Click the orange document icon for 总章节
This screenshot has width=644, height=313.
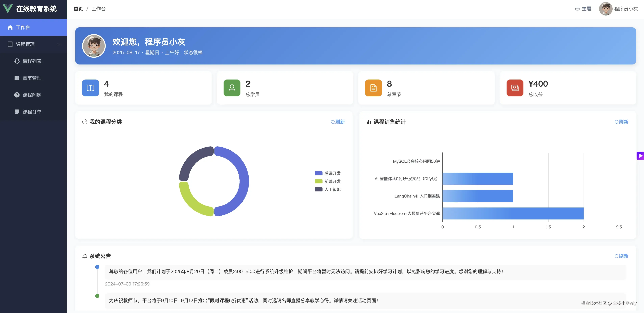click(373, 88)
